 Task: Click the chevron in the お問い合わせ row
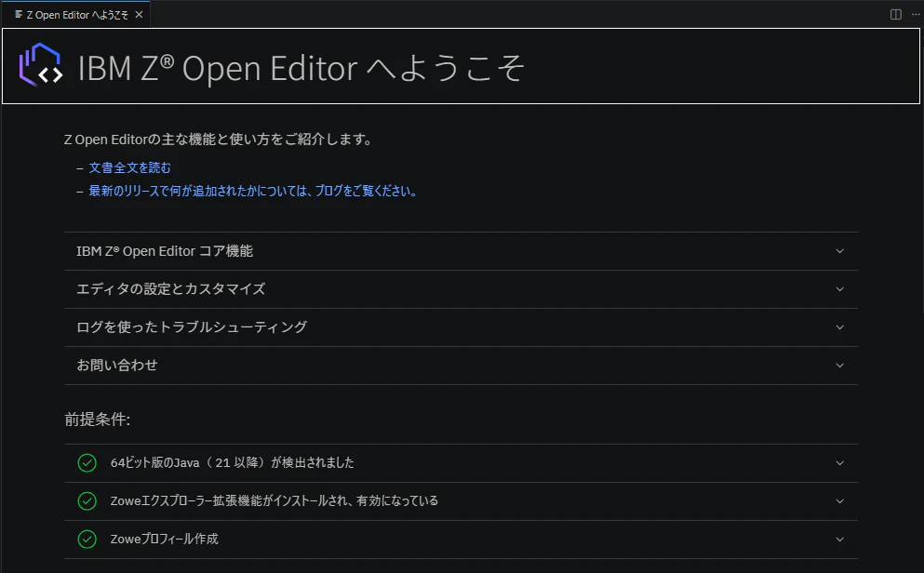pos(839,366)
